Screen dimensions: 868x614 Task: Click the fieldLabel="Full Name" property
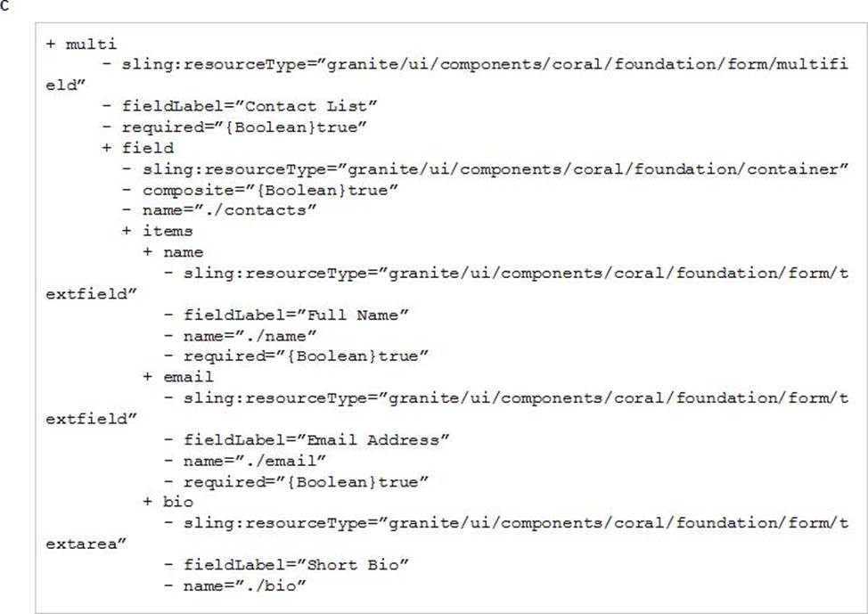click(296, 315)
